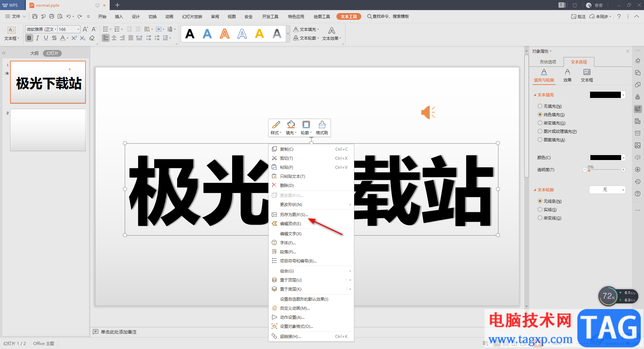The image size is (644, 349).
Task: Align text left
Action: 106,38
